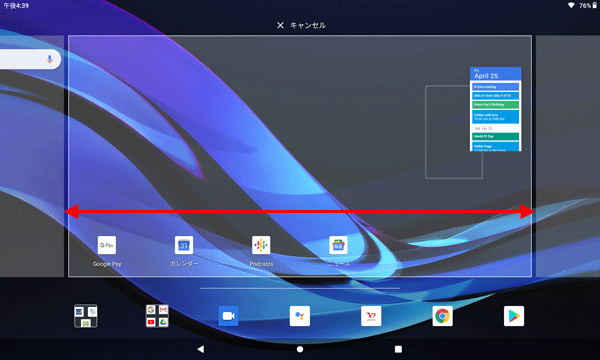The height and width of the screenshot is (360, 600).
Task: Open recent apps with square button
Action: (x=398, y=349)
